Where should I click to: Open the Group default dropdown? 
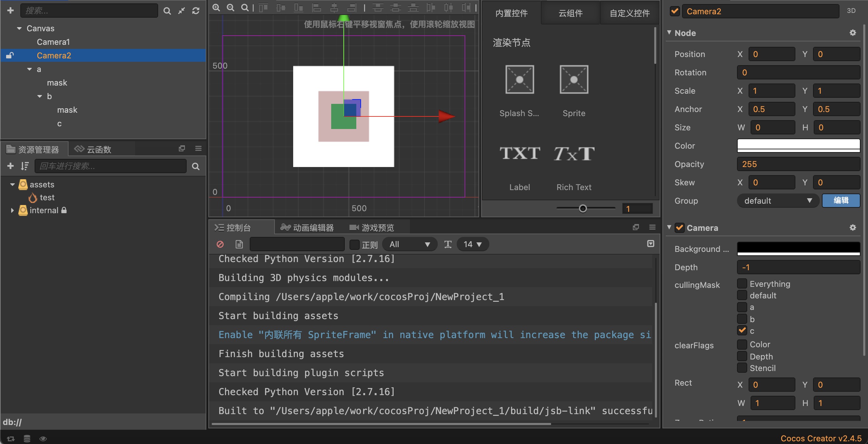(x=777, y=201)
